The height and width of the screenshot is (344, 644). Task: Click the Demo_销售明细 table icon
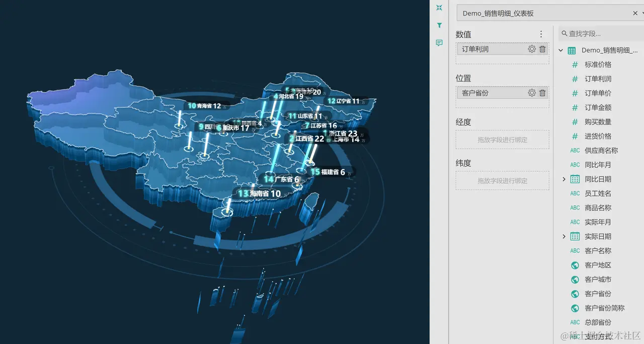tap(572, 50)
